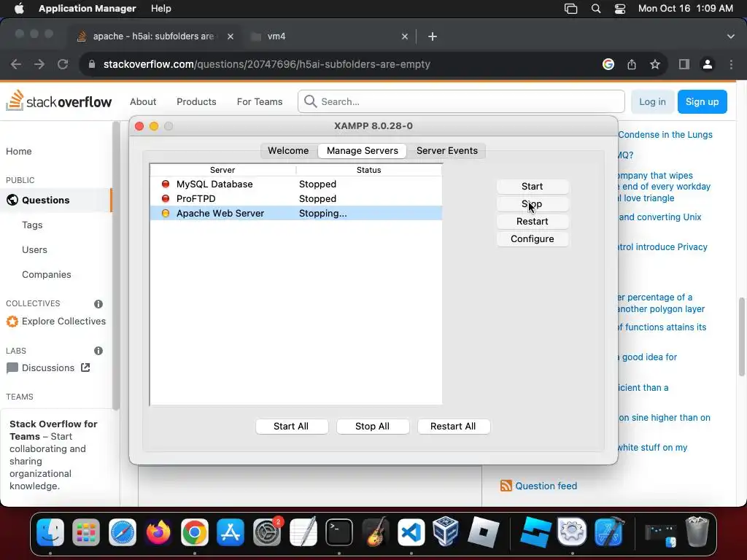The image size is (747, 560).
Task: Open the Help menu
Action: 161,9
